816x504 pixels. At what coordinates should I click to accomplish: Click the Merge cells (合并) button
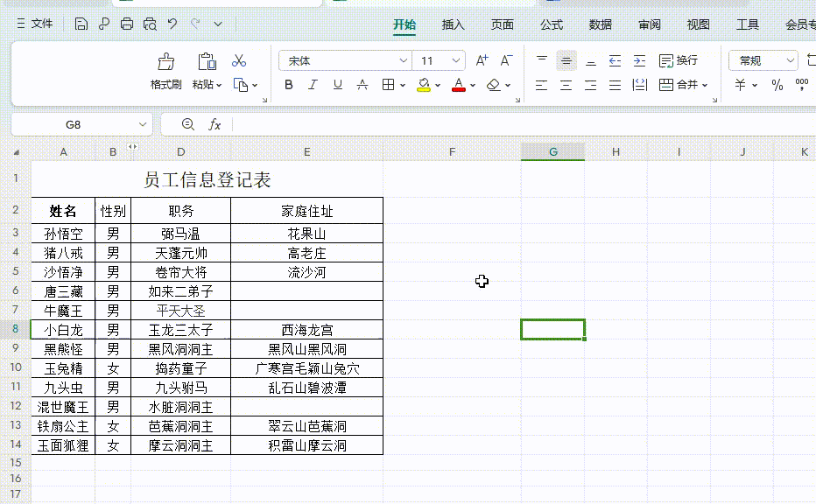(x=678, y=85)
